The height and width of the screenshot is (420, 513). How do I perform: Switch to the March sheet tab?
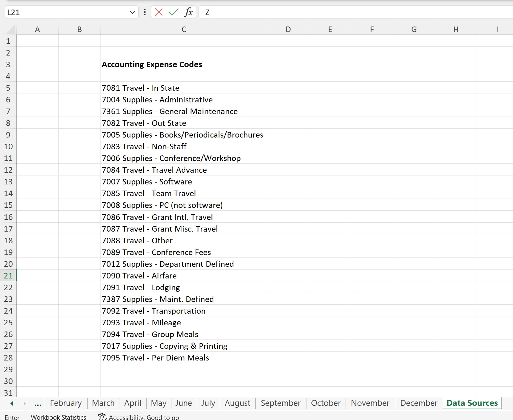[103, 403]
